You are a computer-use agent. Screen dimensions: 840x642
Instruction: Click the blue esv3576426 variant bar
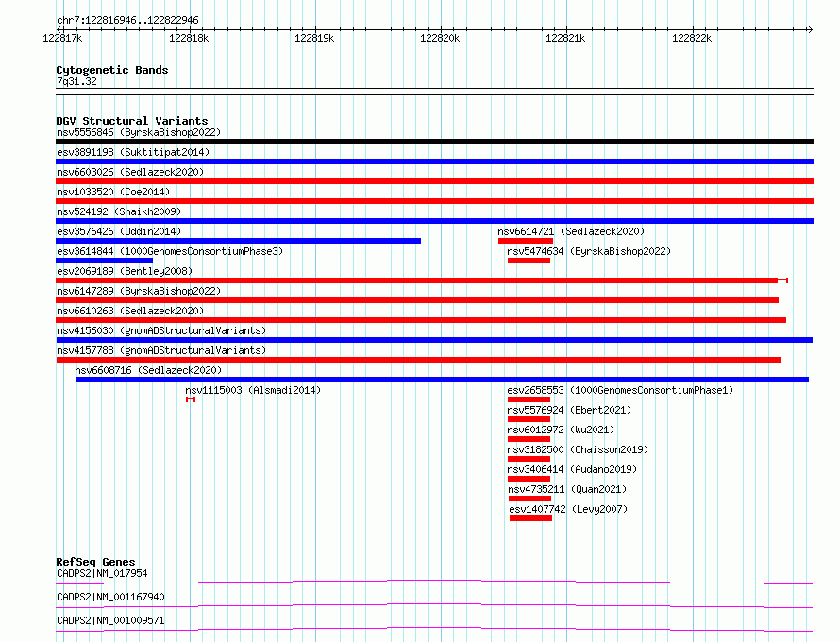pyautogui.click(x=239, y=241)
